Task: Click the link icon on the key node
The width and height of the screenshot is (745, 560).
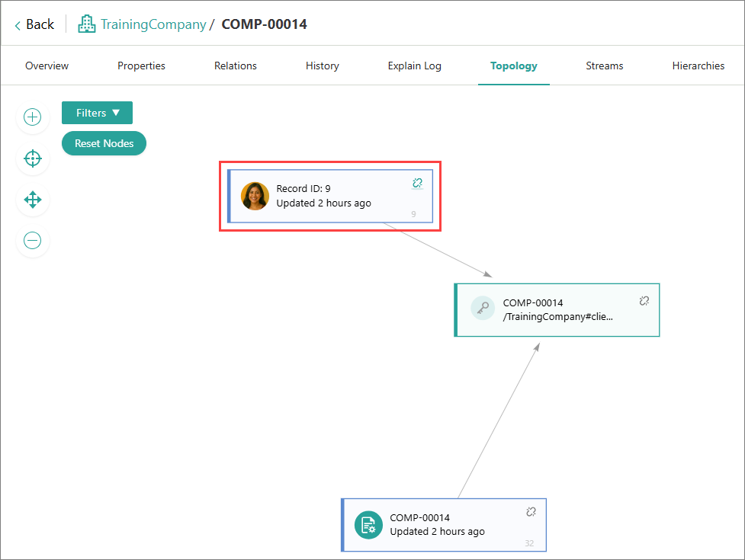Action: click(x=644, y=301)
